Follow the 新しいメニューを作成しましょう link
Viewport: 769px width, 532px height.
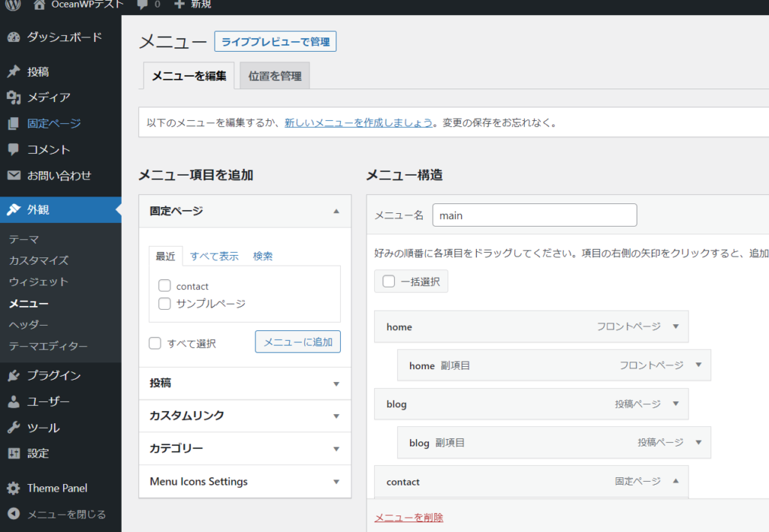coord(358,122)
